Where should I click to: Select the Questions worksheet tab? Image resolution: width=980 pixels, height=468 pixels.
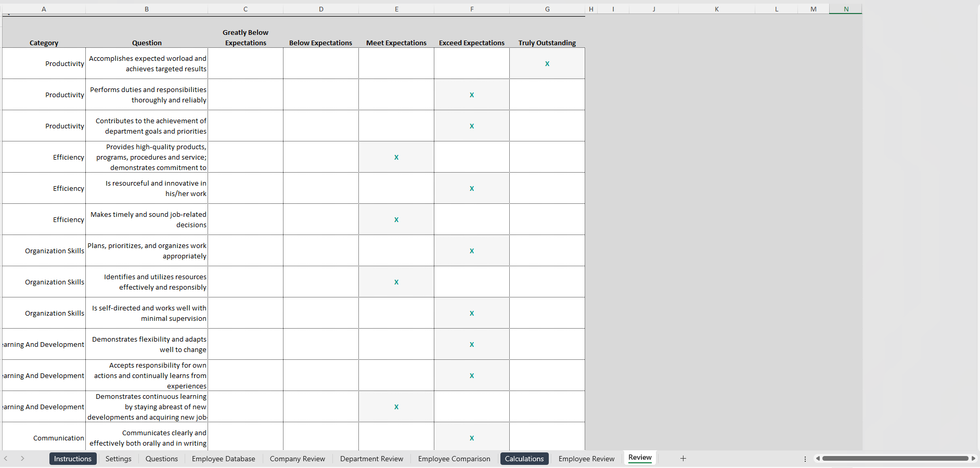161,459
